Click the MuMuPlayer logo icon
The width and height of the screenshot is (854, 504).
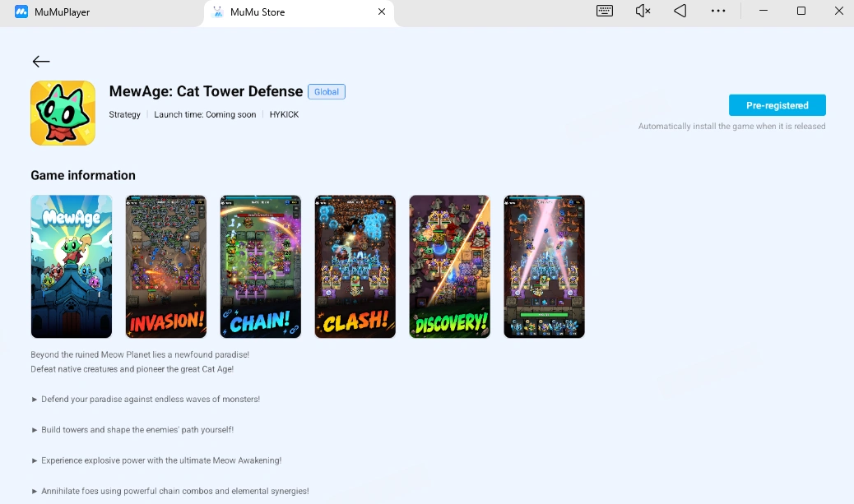click(21, 12)
